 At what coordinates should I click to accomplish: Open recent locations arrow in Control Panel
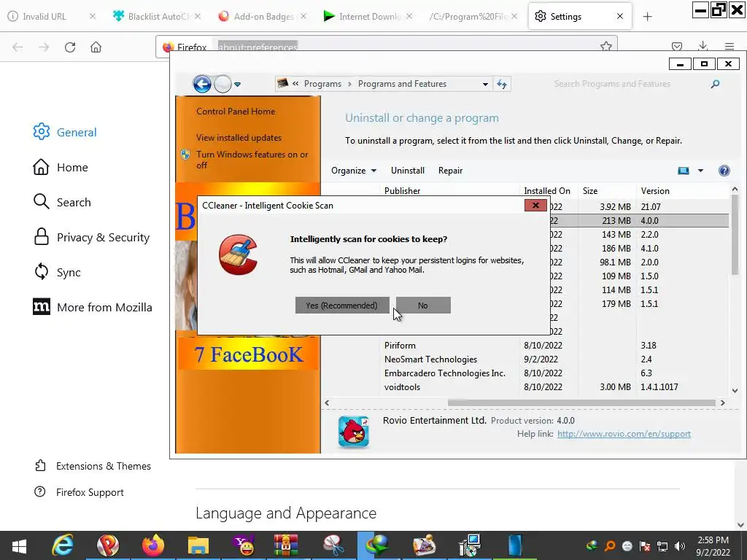pos(237,85)
